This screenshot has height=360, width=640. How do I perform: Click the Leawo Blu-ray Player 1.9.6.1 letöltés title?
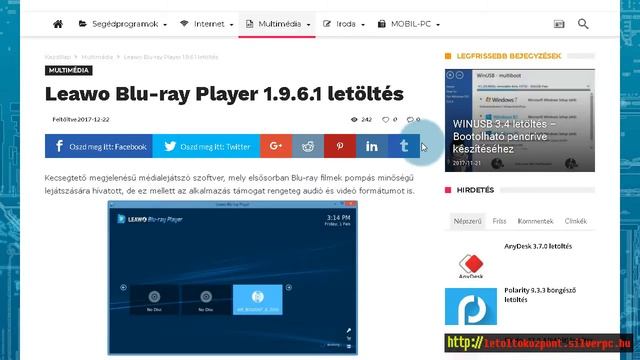[x=224, y=94]
